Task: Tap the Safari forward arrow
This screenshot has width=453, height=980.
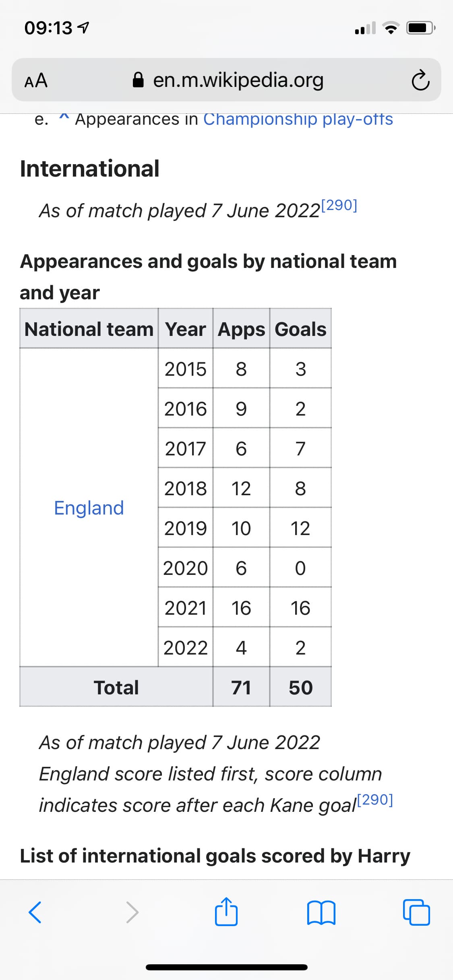Action: pos(132,912)
